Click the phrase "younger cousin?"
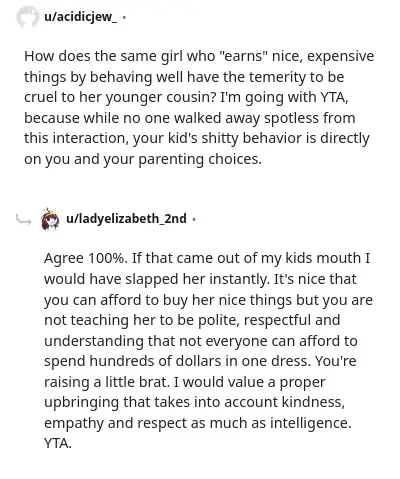This screenshot has height=479, width=400. (161, 98)
